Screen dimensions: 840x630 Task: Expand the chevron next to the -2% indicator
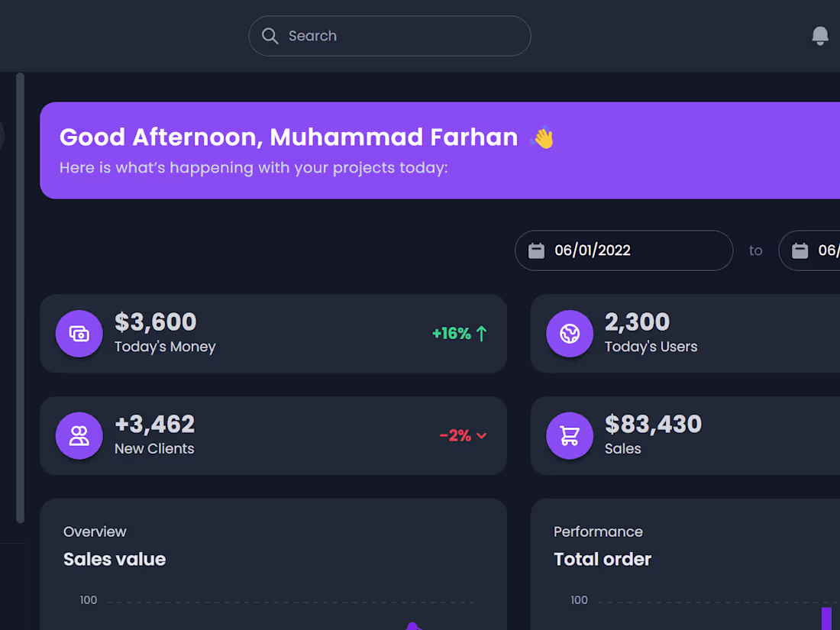click(483, 435)
